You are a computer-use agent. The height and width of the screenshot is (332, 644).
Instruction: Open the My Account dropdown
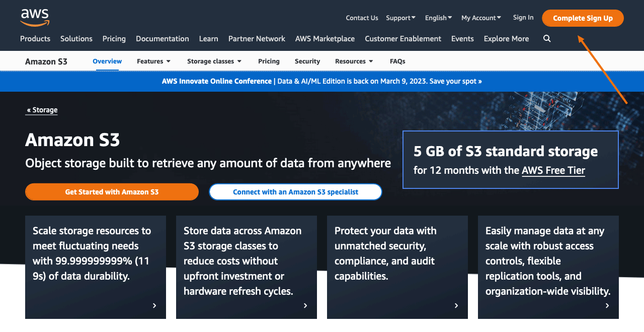pos(480,18)
